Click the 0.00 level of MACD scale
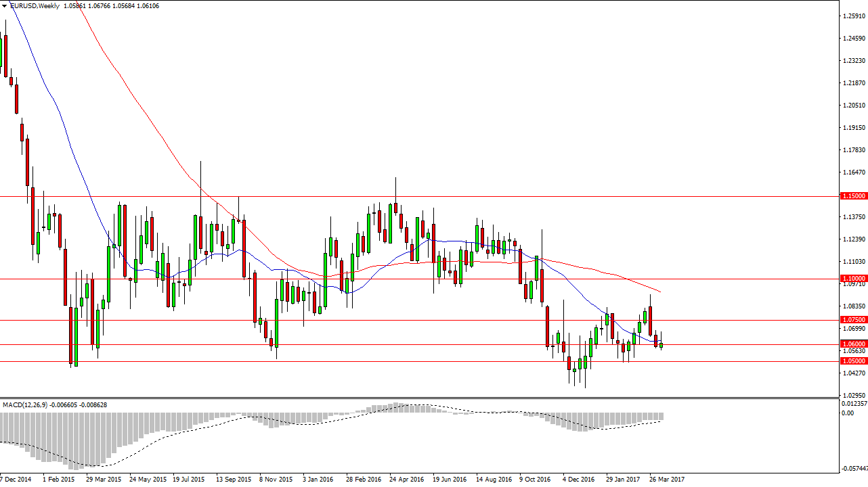Viewport: 868px width, 487px height. [x=846, y=412]
